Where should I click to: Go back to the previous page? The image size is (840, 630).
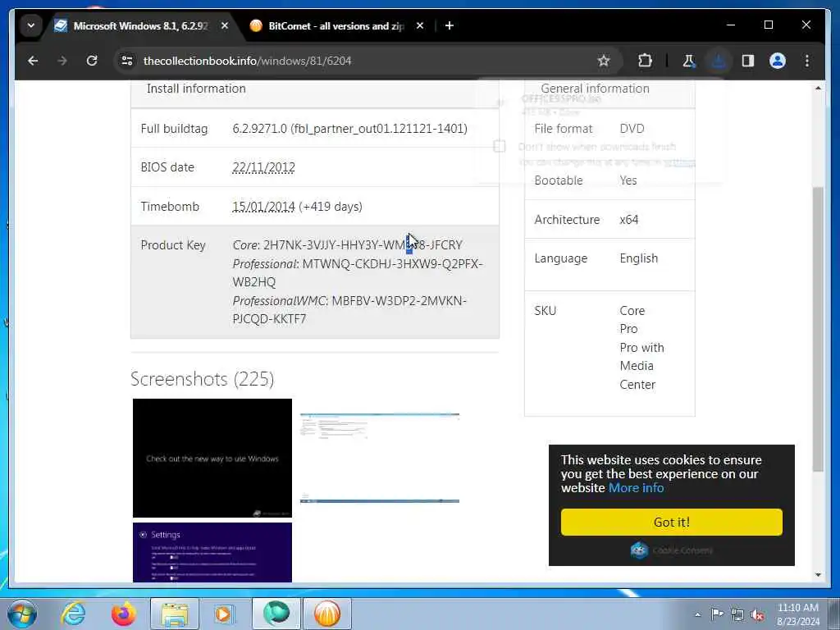33,61
